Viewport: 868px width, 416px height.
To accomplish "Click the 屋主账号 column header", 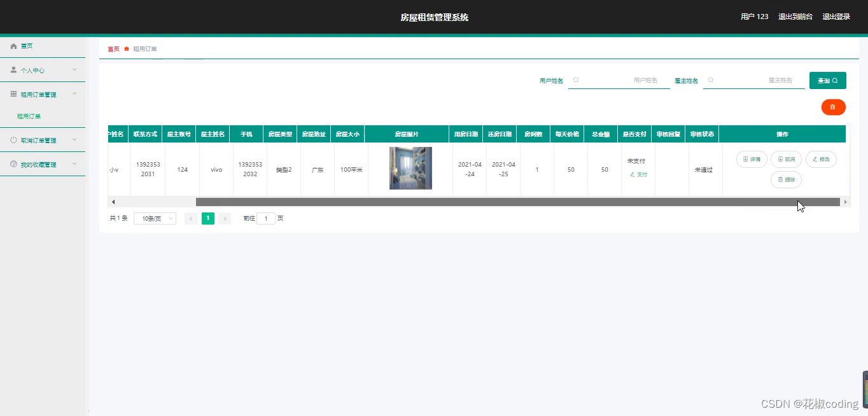I will [x=179, y=134].
